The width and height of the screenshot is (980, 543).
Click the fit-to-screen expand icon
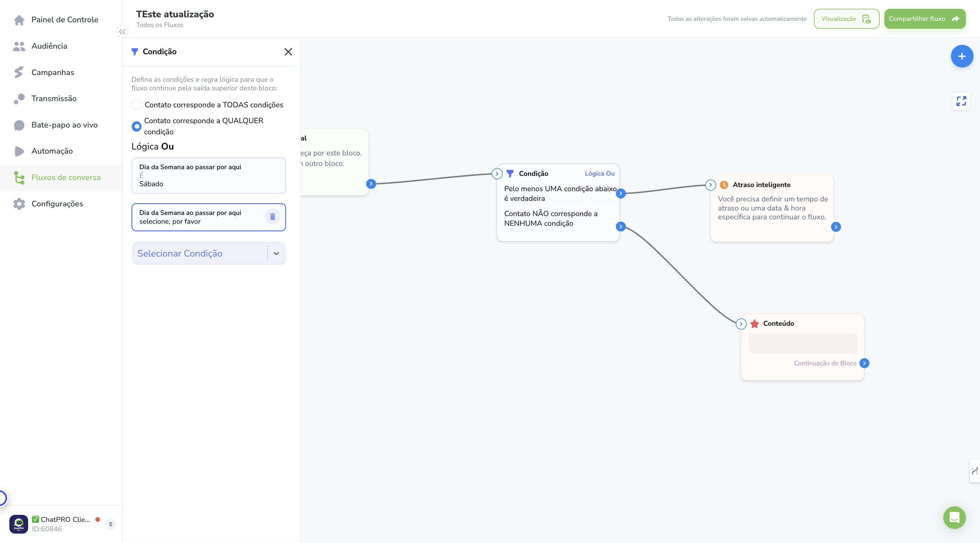[961, 101]
